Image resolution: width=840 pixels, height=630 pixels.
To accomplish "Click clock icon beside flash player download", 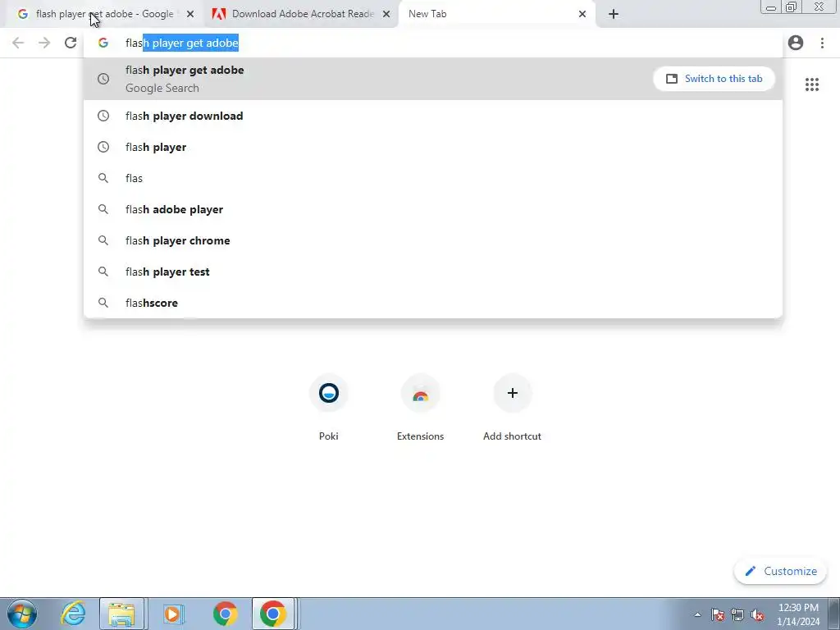I will tap(103, 116).
